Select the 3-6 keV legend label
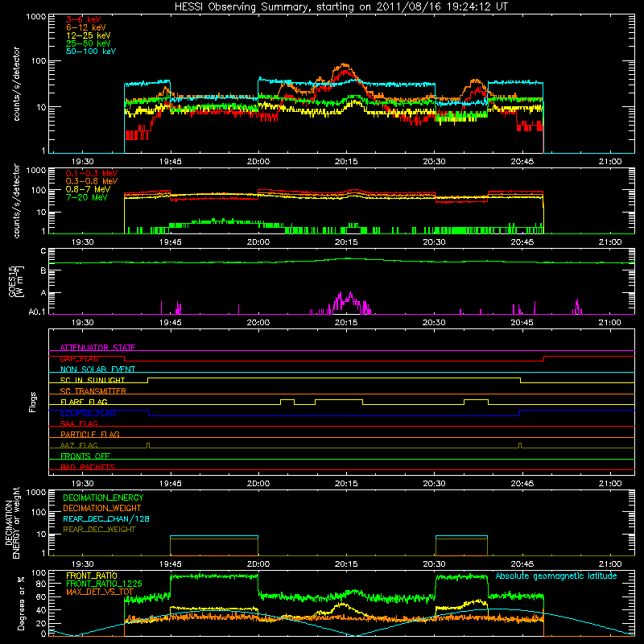 83,19
